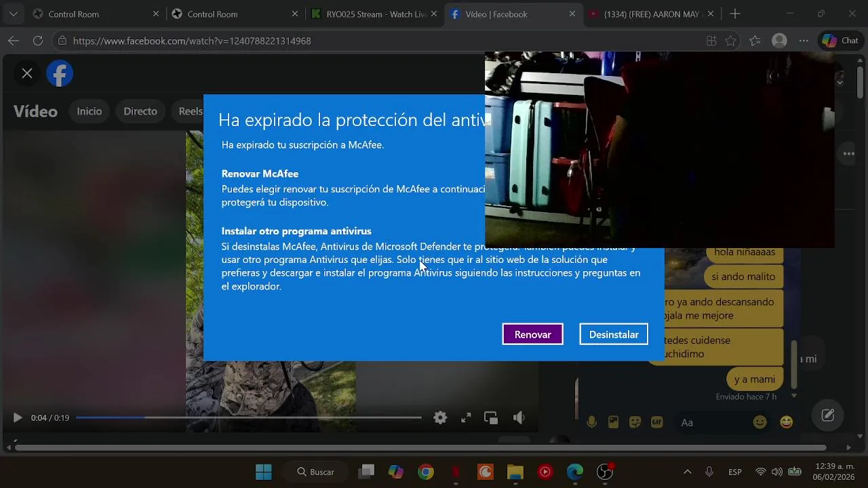Click the Renovar button in the McAfee dialog

532,334
